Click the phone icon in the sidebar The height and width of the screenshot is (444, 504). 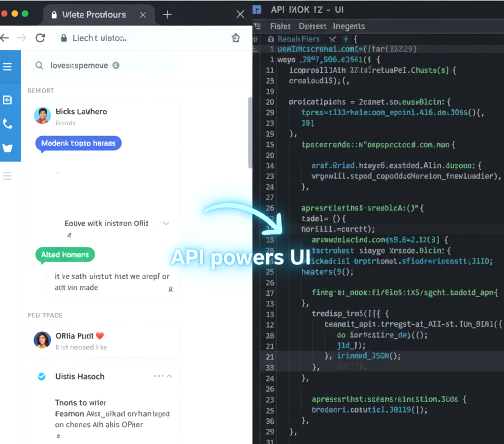[7, 124]
